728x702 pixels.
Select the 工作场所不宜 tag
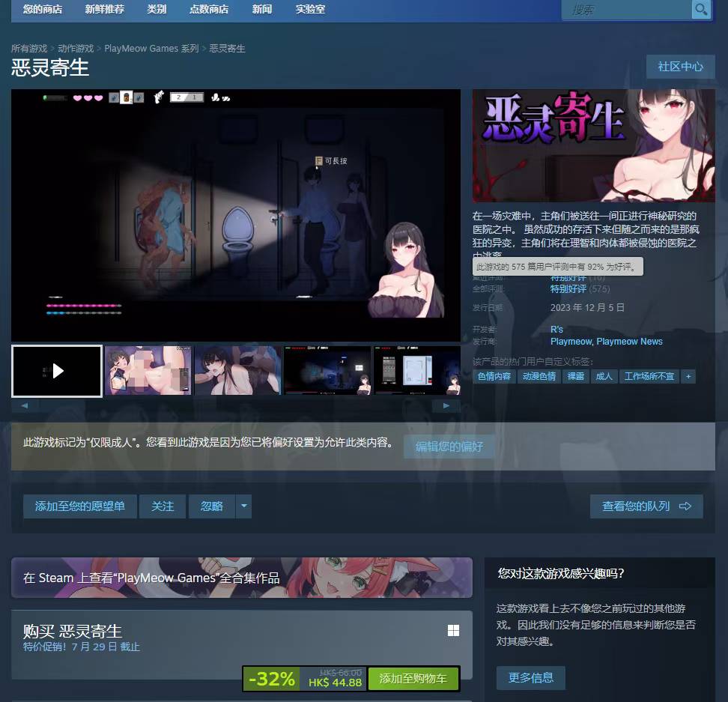click(x=649, y=376)
